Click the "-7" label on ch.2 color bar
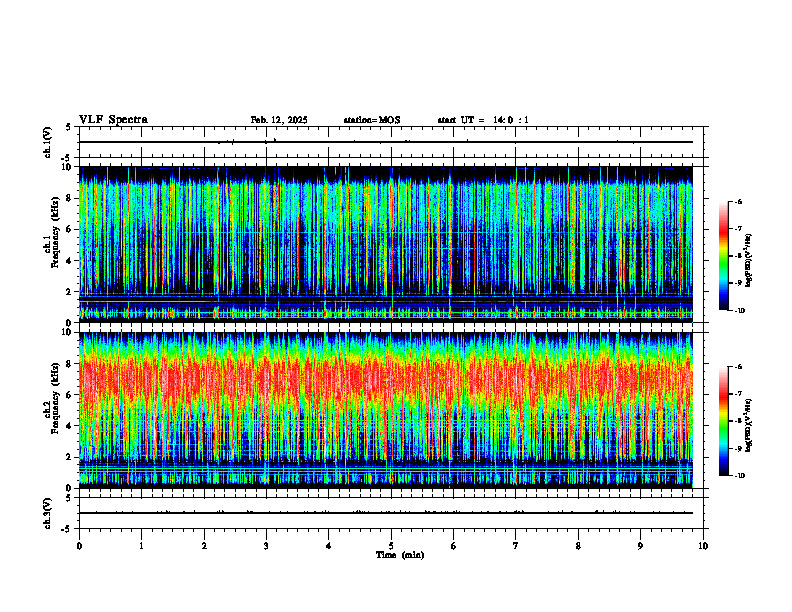This screenshot has height=612, width=792. [x=738, y=394]
